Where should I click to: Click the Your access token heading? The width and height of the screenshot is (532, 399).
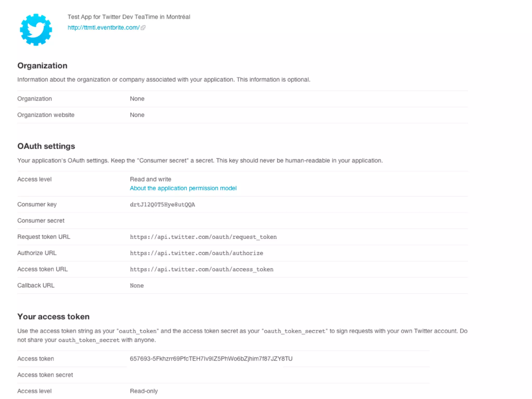click(x=53, y=316)
